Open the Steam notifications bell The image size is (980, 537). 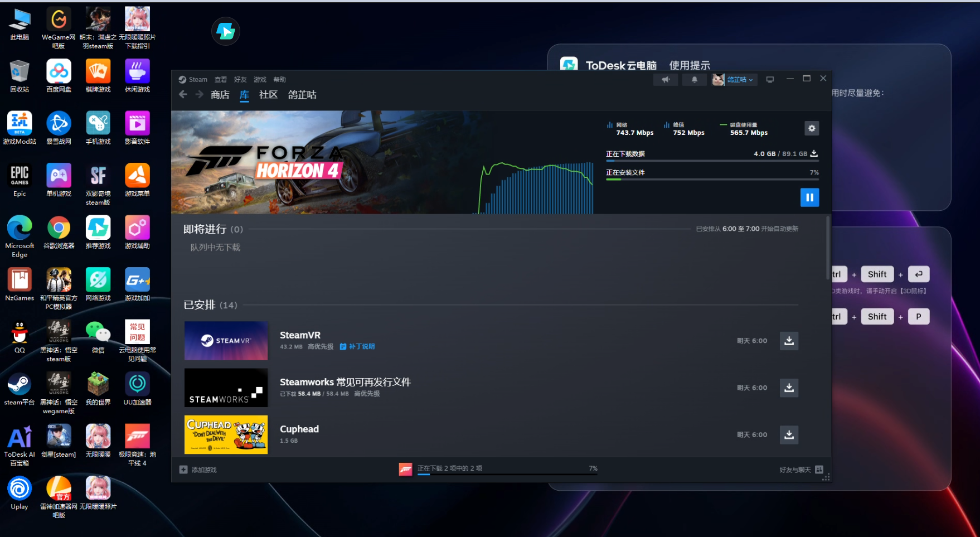(694, 80)
